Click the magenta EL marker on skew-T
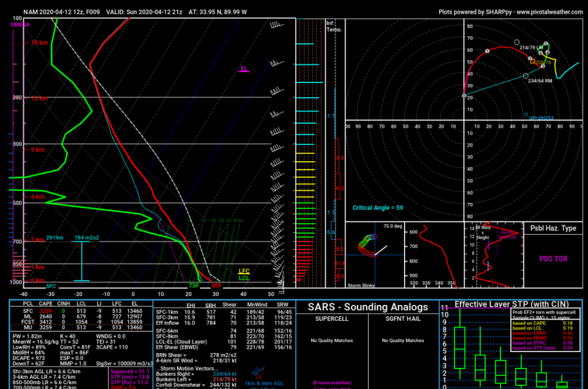Viewport: 588px width, 389px height. coord(244,69)
